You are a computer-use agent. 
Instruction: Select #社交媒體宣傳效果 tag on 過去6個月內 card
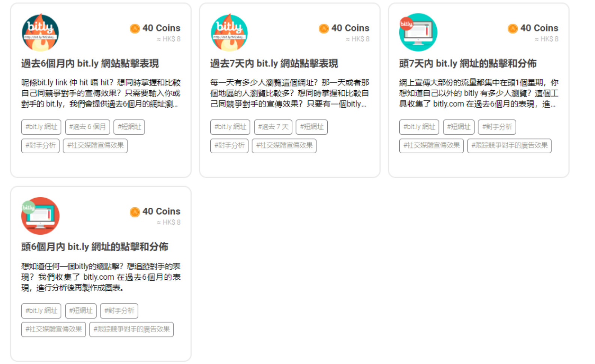point(96,146)
